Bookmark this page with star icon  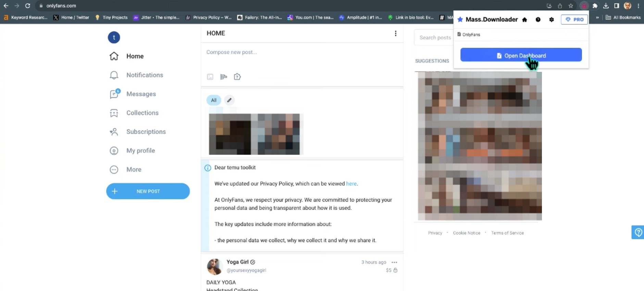coord(571,6)
